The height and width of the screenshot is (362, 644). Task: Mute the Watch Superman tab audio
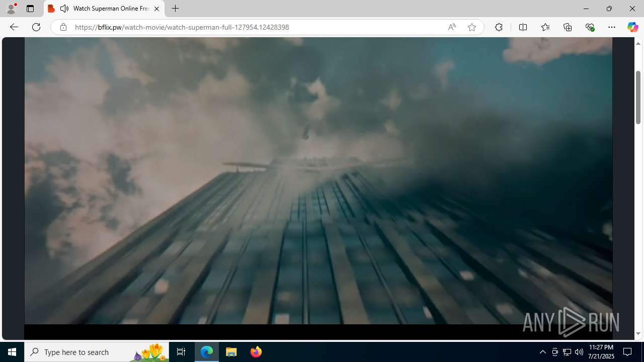(x=64, y=9)
